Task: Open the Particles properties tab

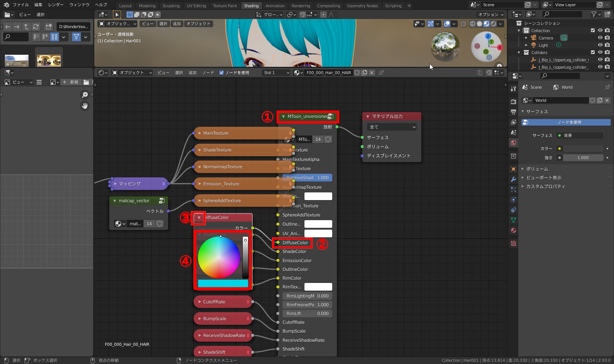Action: click(x=513, y=189)
